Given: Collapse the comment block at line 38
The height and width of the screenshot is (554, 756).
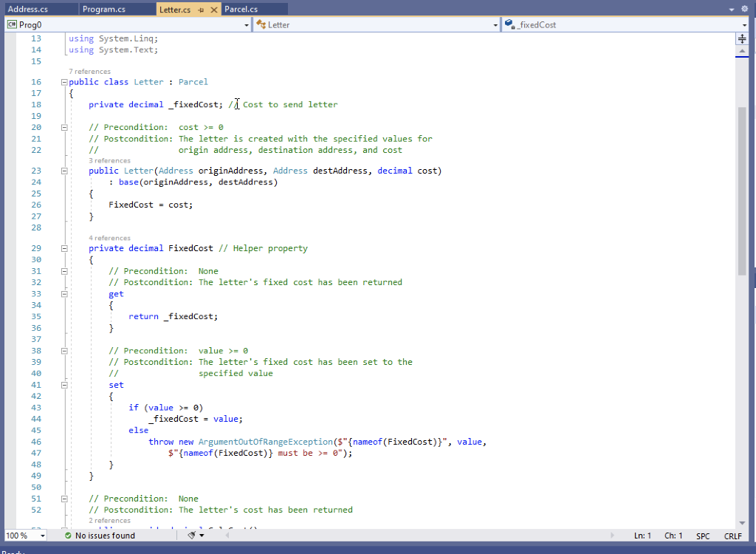Looking at the screenshot, I should 64,351.
